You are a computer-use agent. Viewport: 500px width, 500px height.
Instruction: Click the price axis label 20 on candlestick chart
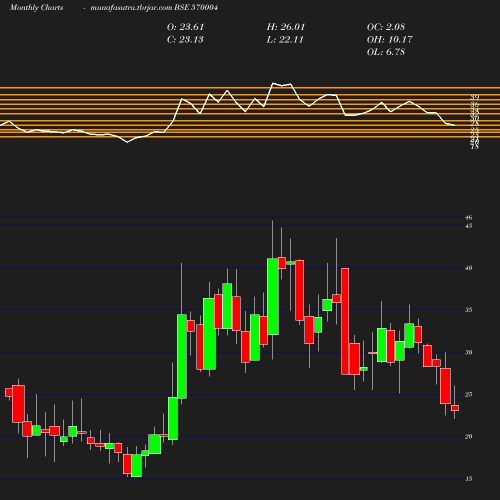click(x=469, y=437)
